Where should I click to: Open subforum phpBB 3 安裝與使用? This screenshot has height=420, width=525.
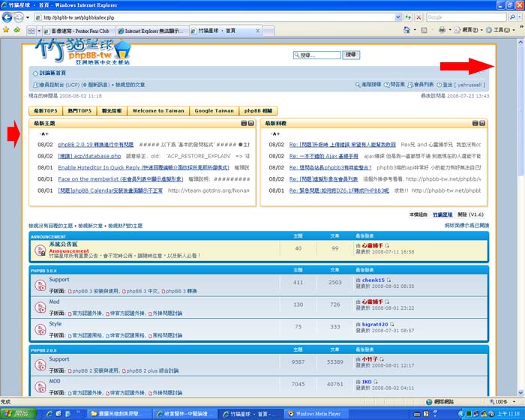(x=95, y=291)
